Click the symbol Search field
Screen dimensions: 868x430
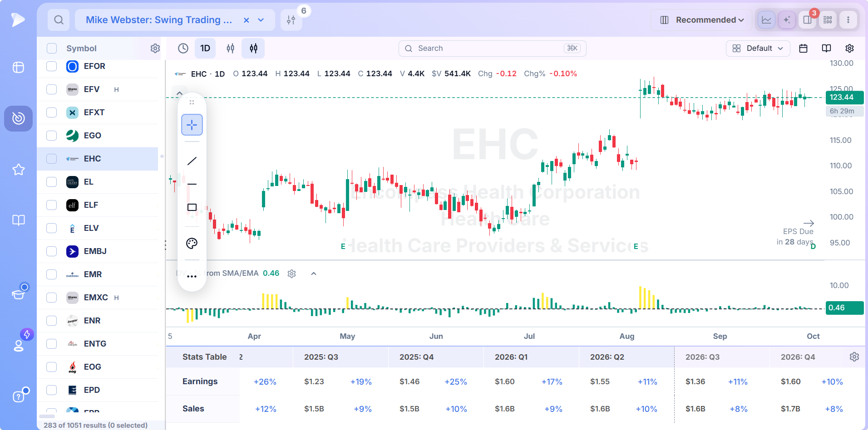pos(493,49)
